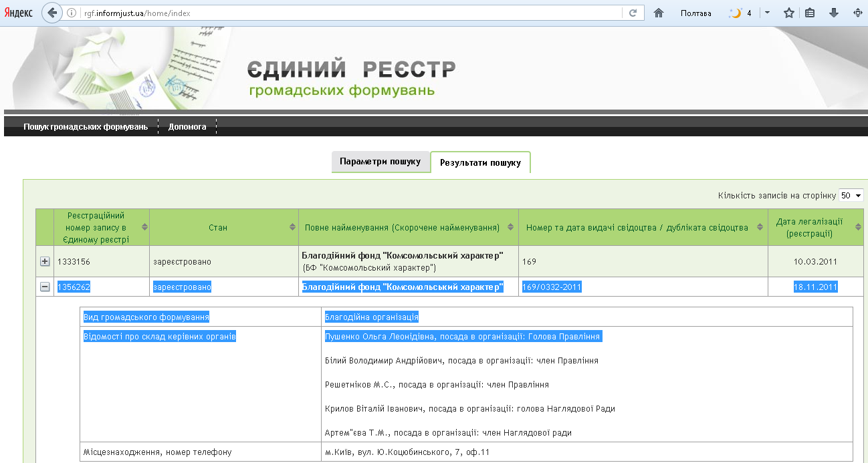This screenshot has height=463, width=868.
Task: Open the records-per-page dropdown showing 50
Action: [850, 195]
